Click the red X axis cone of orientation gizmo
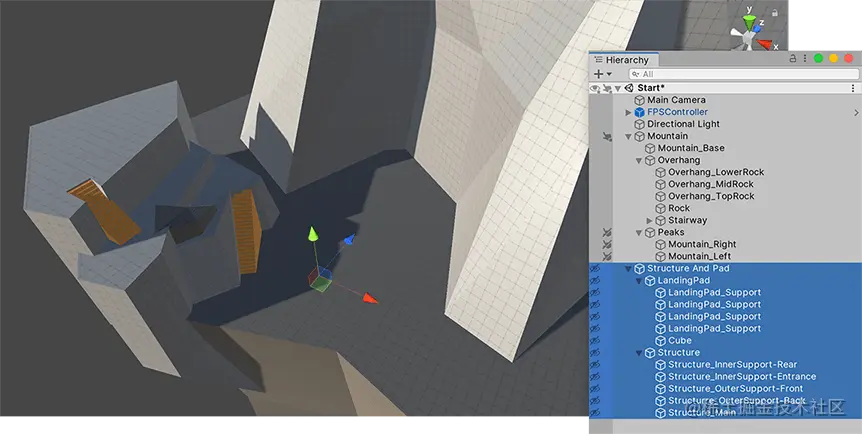The height and width of the screenshot is (434, 862). (765, 43)
